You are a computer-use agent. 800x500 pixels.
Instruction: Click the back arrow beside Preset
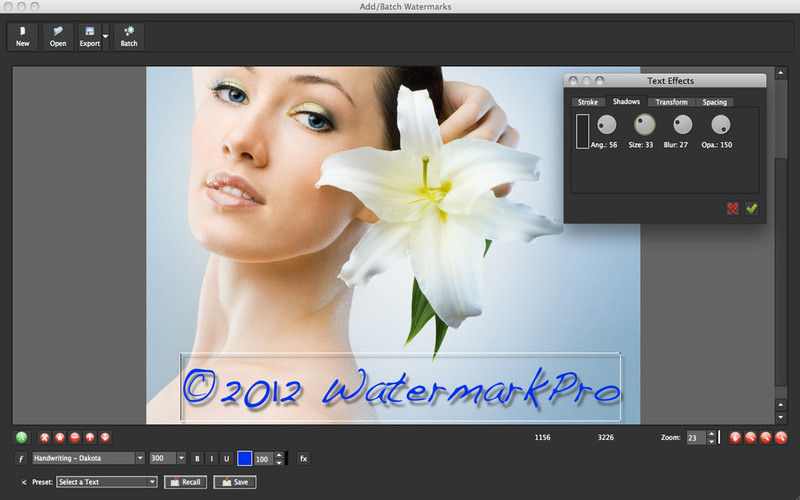23,482
